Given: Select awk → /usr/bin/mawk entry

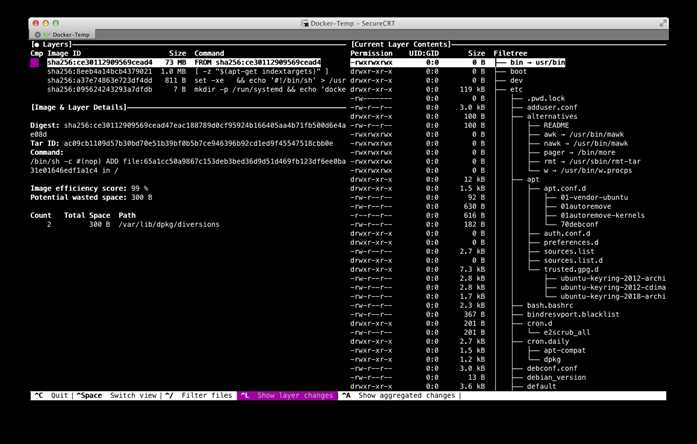Looking at the screenshot, I should [584, 134].
